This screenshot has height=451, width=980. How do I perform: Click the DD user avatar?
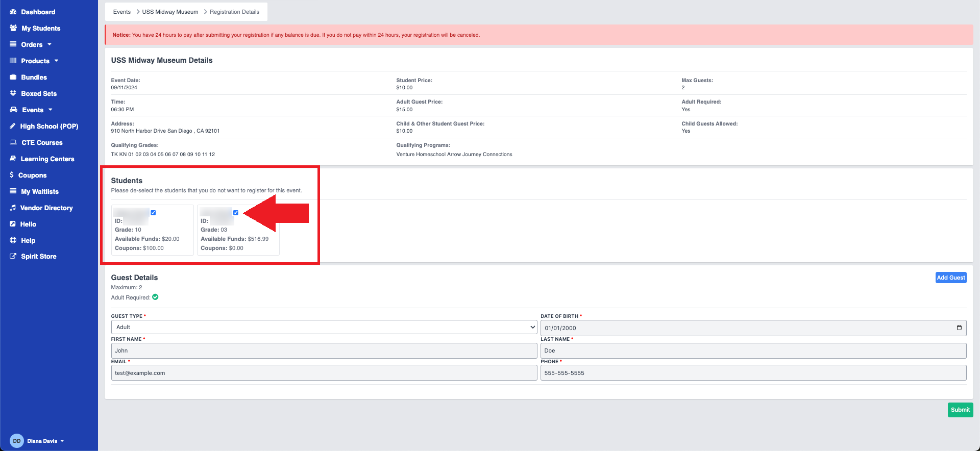[x=17, y=441]
